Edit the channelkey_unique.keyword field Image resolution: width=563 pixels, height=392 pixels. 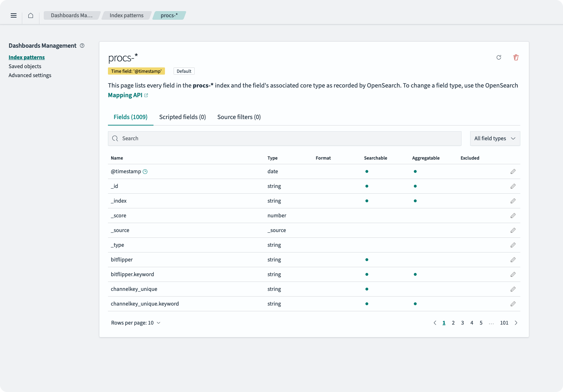pos(513,304)
